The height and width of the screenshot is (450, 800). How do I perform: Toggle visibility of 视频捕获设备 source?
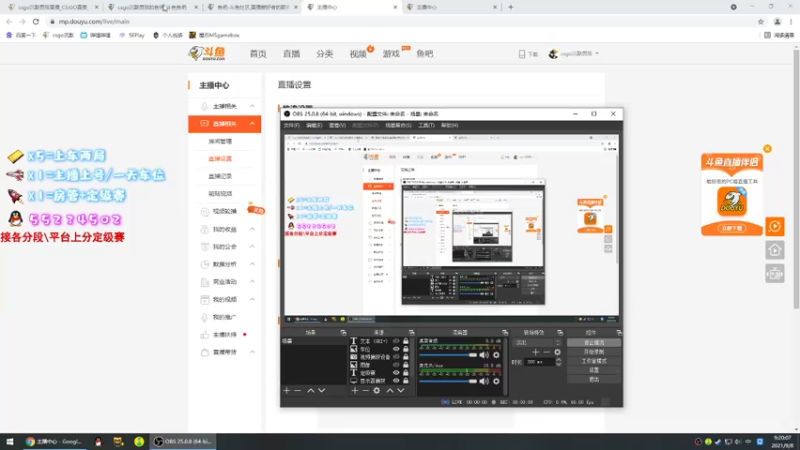396,357
